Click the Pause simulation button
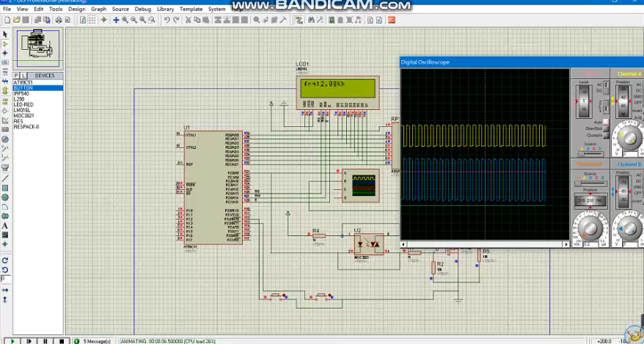 (45, 341)
